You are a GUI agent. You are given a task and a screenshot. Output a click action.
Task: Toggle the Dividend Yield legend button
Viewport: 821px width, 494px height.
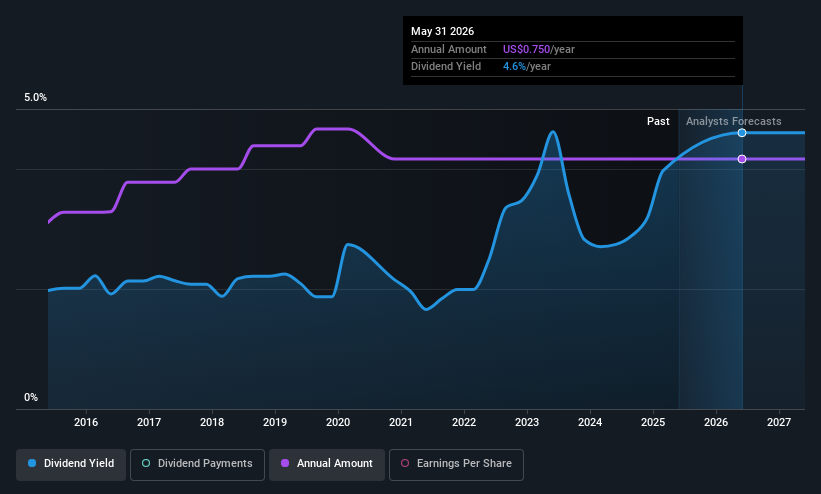(71, 465)
